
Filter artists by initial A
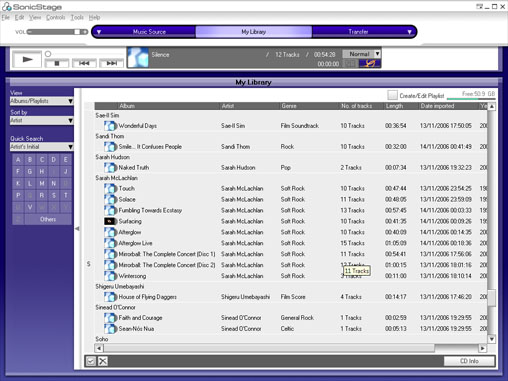[18, 160]
